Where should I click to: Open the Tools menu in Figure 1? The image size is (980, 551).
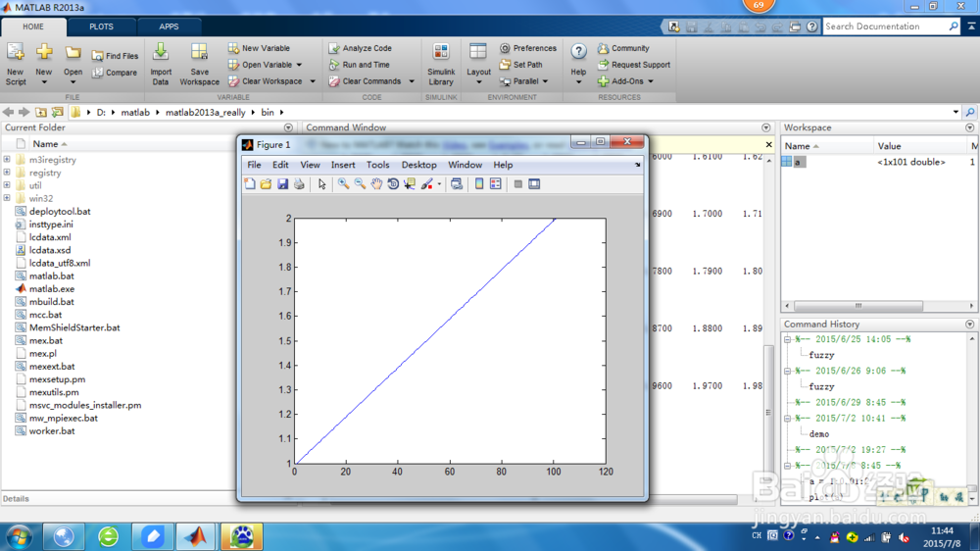(377, 165)
